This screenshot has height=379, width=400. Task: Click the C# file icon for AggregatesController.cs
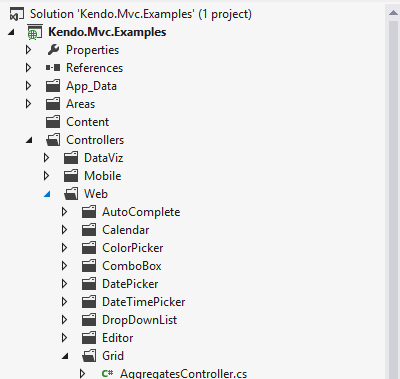pos(107,374)
